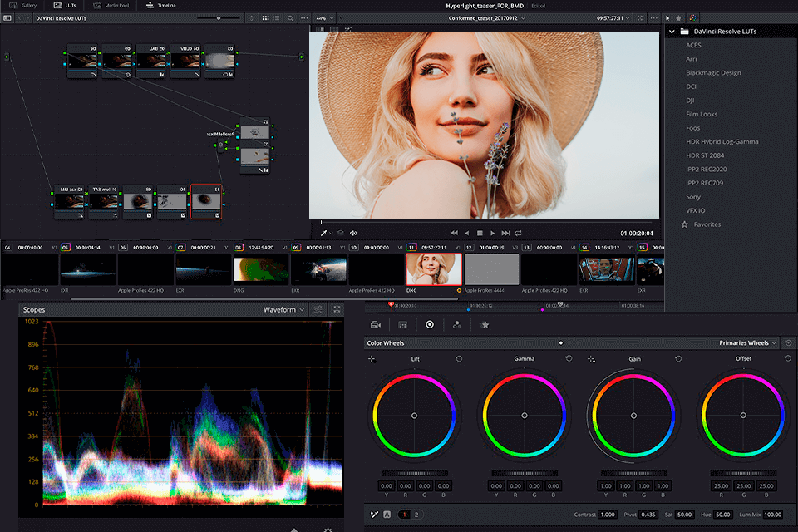Toggle the color palette icon by pan tool

pos(692,18)
